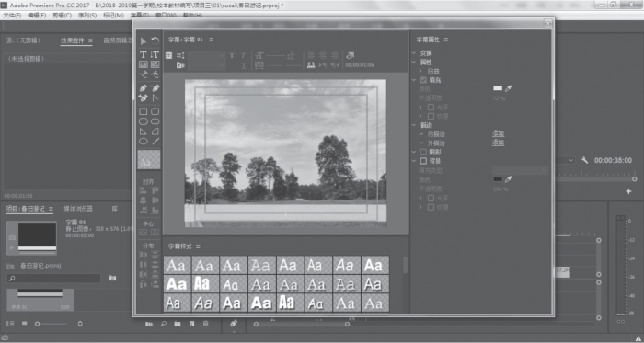This screenshot has height=343, width=644.
Task: Select the vertical Type tool
Action: tap(155, 54)
